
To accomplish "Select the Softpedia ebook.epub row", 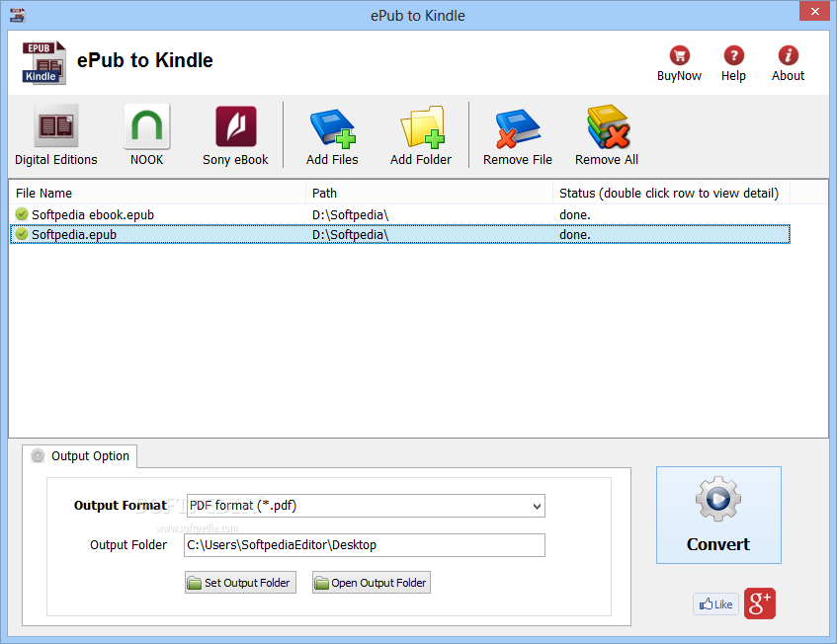I will (x=400, y=214).
